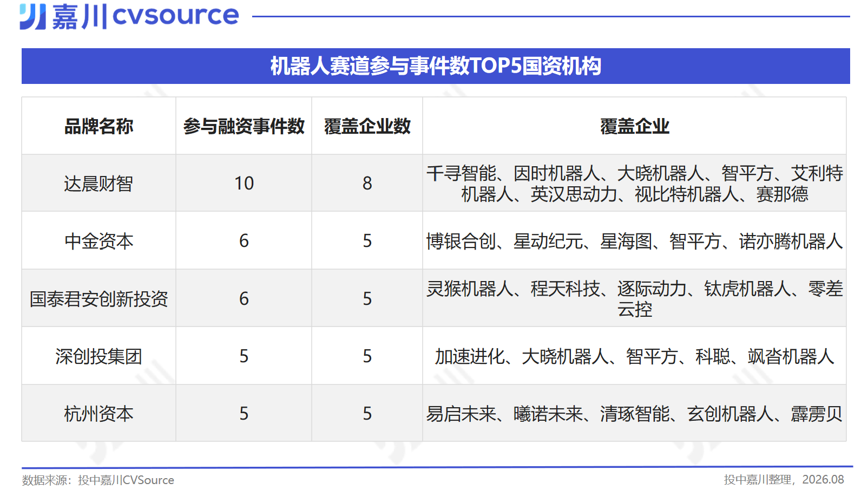
Task: Select the company name 加速进化
Action: tap(470, 356)
